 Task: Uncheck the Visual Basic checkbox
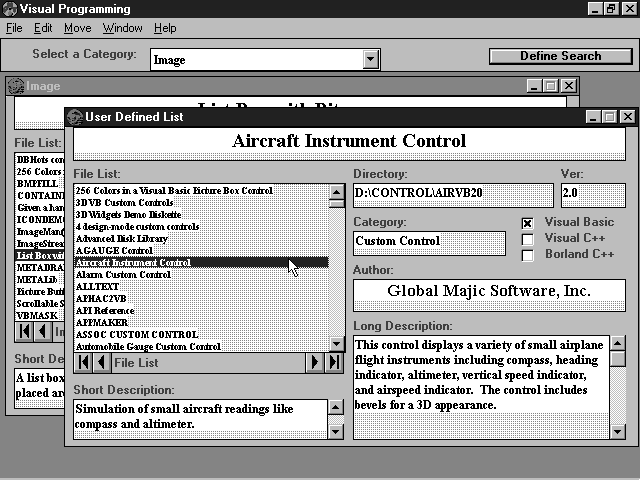click(x=528, y=222)
